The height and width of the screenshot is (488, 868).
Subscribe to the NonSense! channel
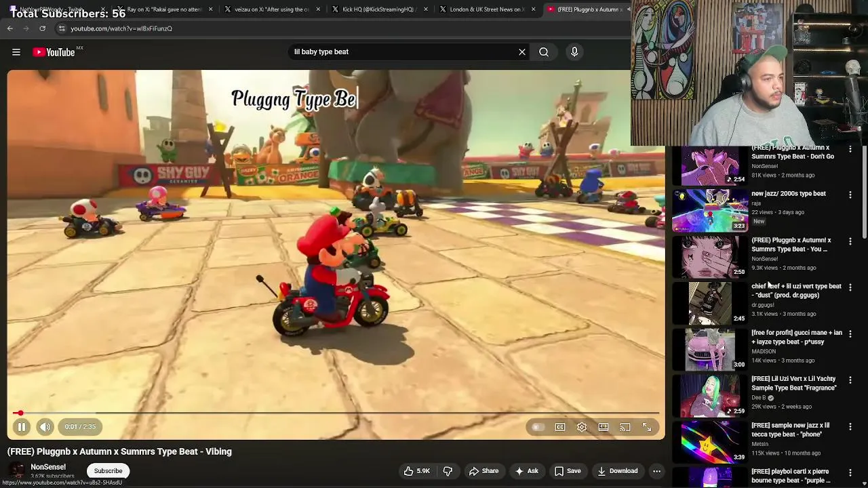(108, 471)
